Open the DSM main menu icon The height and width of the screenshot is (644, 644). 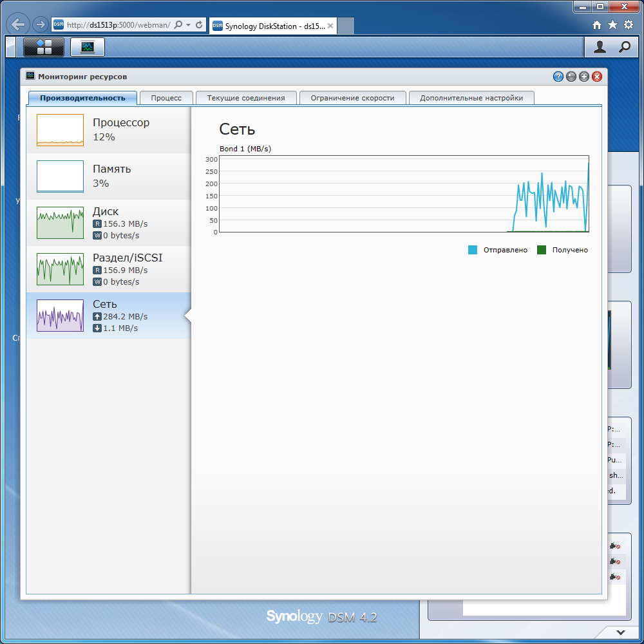(44, 46)
